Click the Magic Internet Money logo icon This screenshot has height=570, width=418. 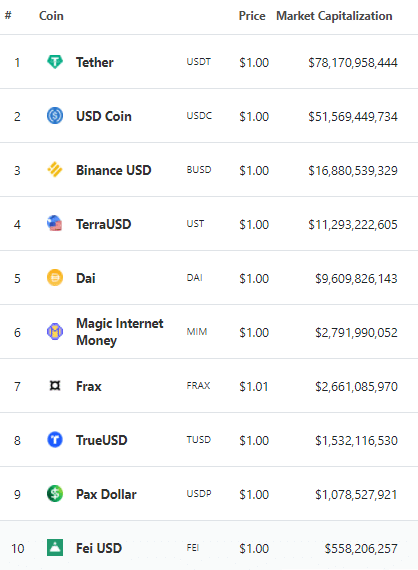pos(55,332)
